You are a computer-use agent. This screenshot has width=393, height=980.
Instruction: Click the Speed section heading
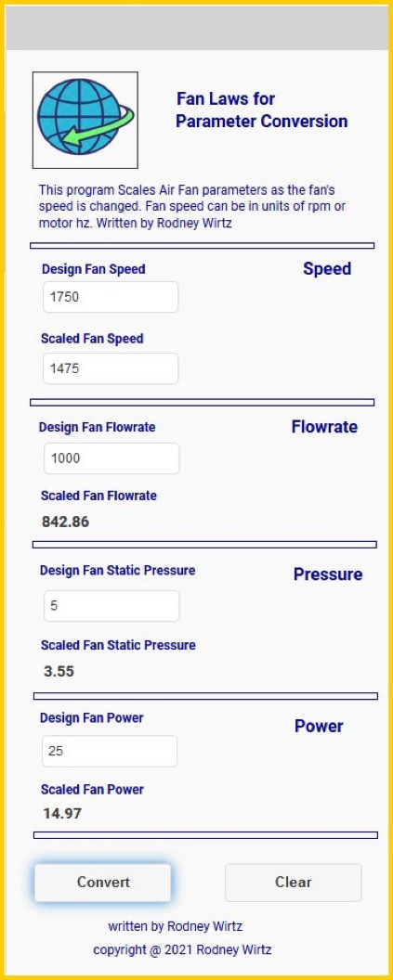pyautogui.click(x=327, y=269)
